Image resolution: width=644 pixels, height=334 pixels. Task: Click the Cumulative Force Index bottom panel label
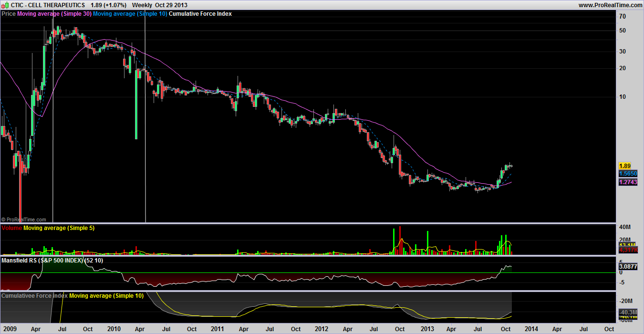[x=34, y=296]
